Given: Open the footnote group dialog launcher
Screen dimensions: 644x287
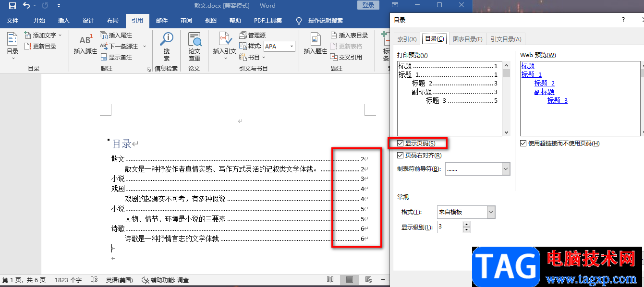Looking at the screenshot, I should tap(148, 70).
